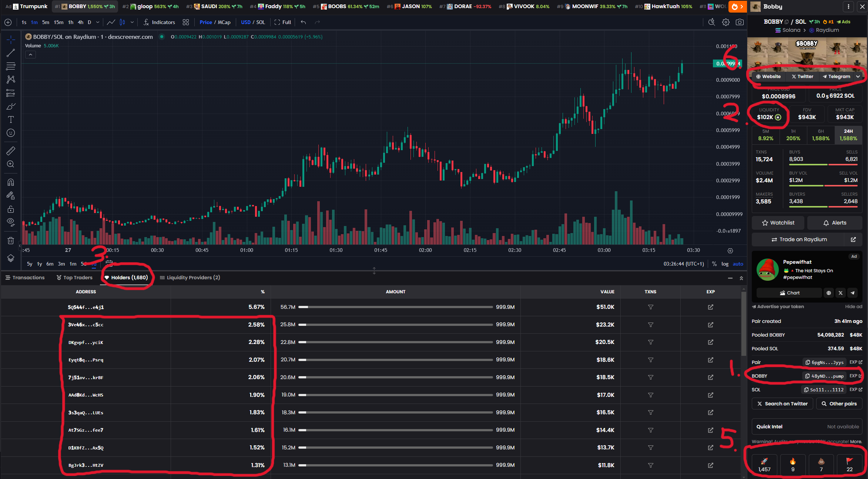Collapse the left drawing toolbar arrow
The width and height of the screenshot is (868, 479).
coord(20,246)
